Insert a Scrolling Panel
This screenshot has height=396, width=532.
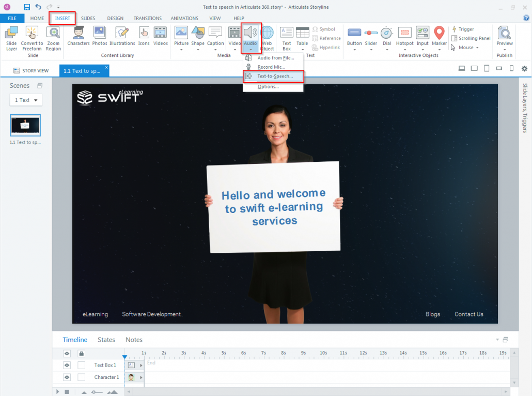point(471,38)
